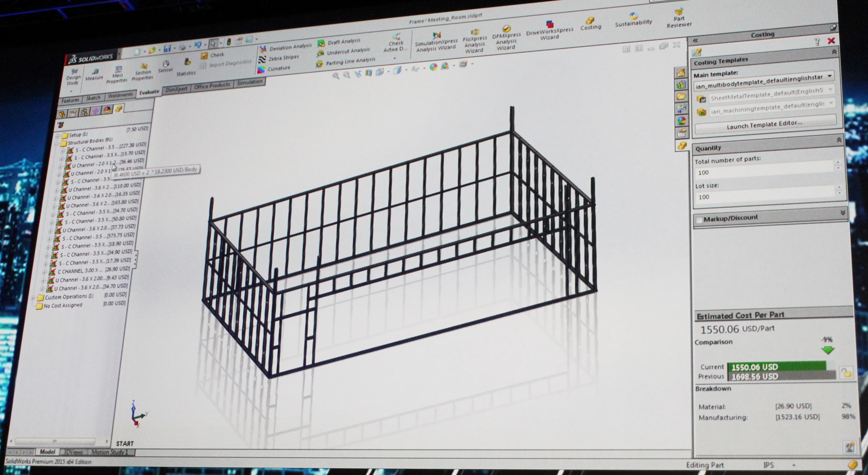Screen dimensions: 868x475
Task: Run Draft Analysis tool
Action: click(321, 43)
